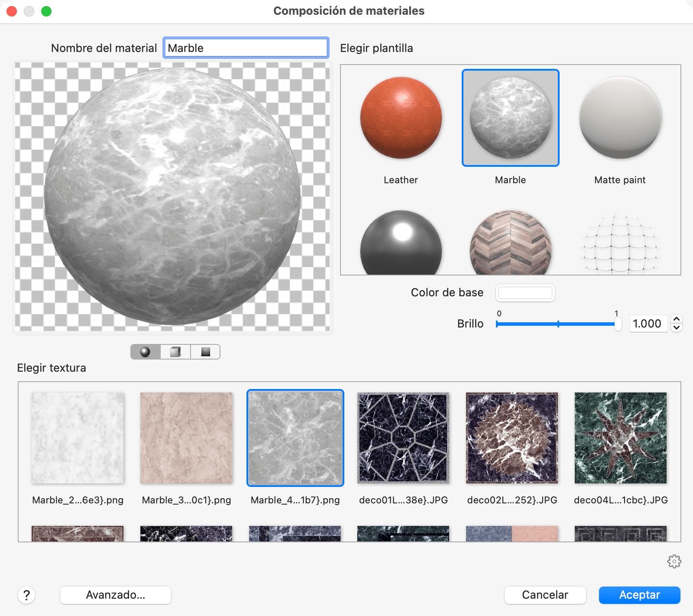Pick the Marble_2 white texture
Screen dimensions: 693x616
click(x=78, y=438)
